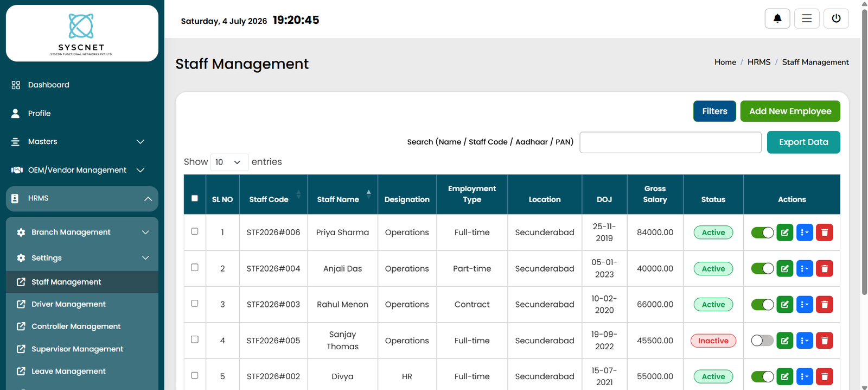
Task: Delete Rahul Menon using red trash icon
Action: pyautogui.click(x=824, y=305)
